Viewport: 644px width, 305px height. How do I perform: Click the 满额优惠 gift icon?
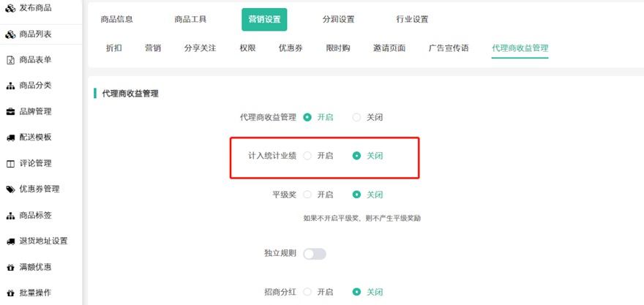click(10, 267)
